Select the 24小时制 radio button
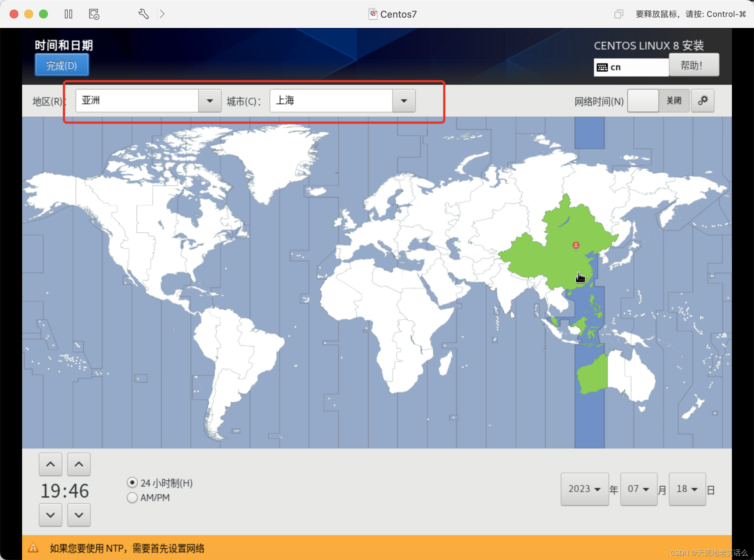This screenshot has height=560, width=754. 132,483
